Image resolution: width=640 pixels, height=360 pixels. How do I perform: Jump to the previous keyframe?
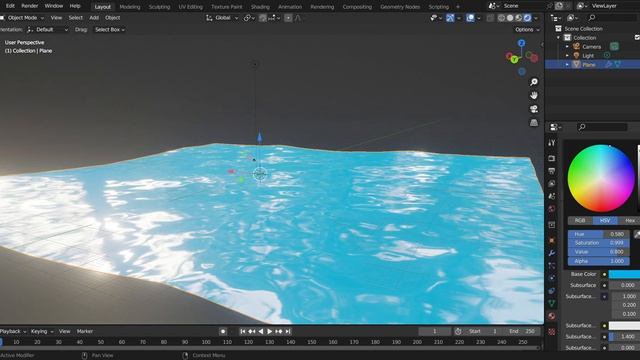point(252,331)
